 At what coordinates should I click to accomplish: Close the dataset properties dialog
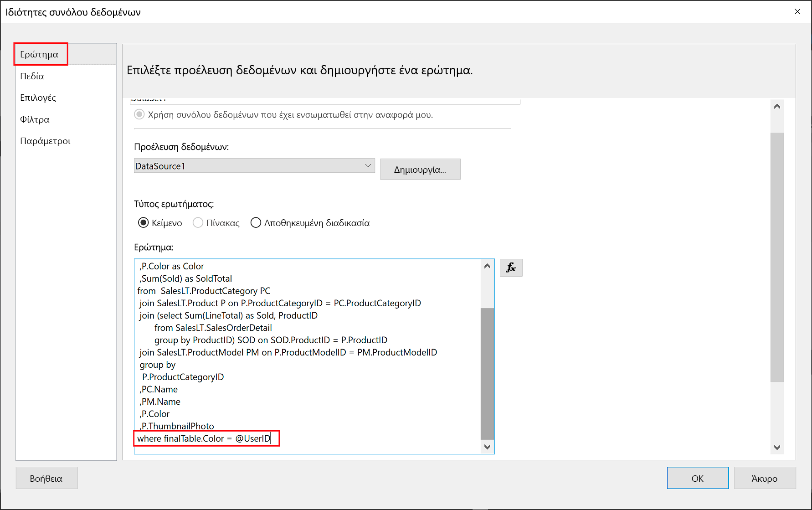click(x=797, y=12)
